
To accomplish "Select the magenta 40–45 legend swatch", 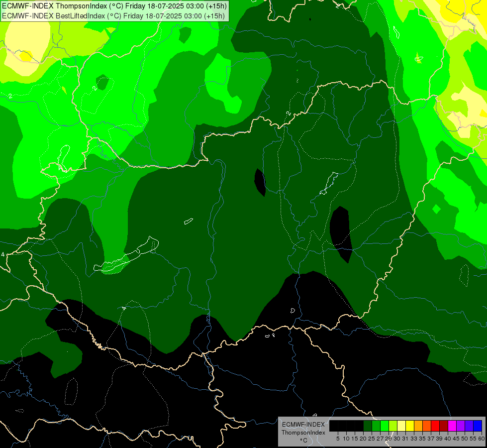I will [x=452, y=426].
